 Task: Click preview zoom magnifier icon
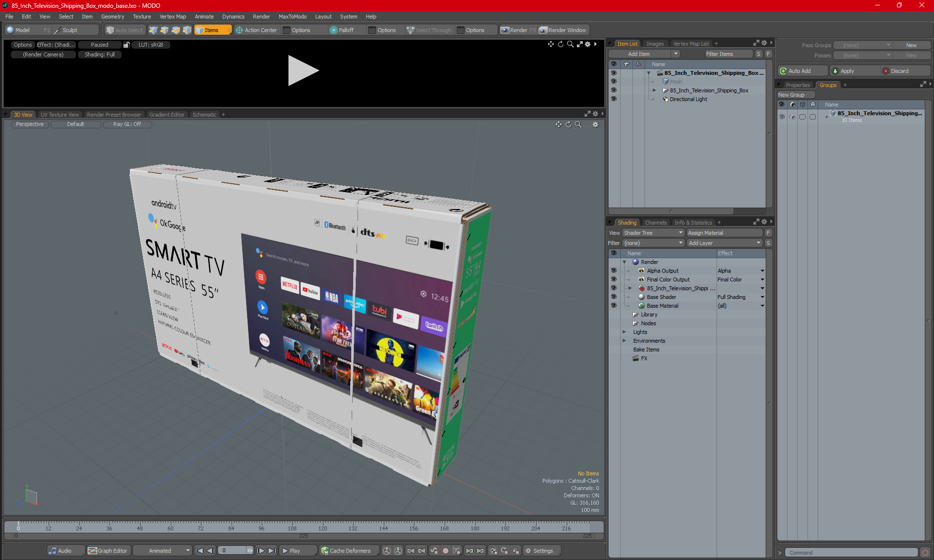pyautogui.click(x=570, y=44)
